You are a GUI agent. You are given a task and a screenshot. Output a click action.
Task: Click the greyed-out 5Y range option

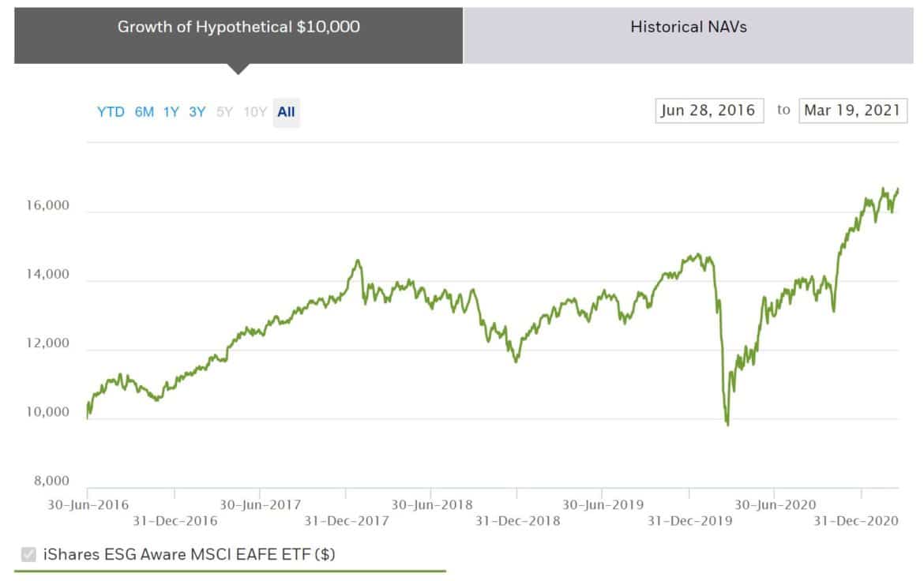pyautogui.click(x=224, y=112)
